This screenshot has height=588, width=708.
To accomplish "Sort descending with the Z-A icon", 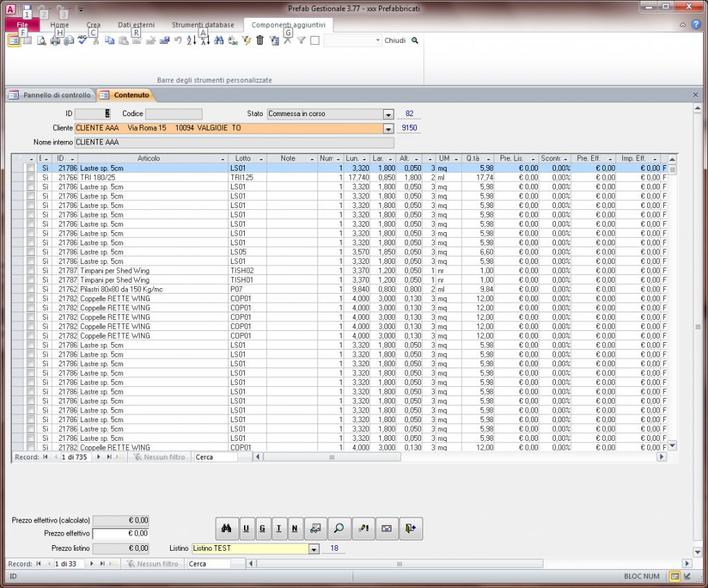I will coord(205,41).
